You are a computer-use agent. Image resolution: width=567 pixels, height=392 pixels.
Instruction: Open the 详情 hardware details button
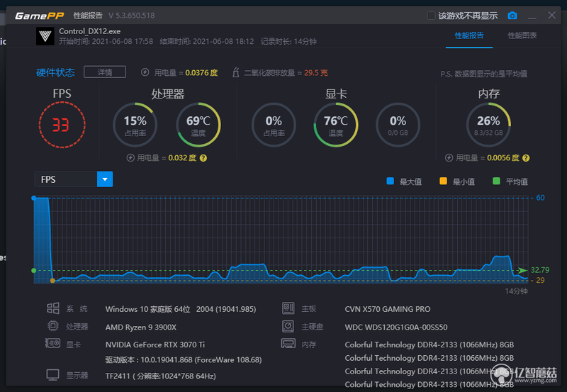105,72
